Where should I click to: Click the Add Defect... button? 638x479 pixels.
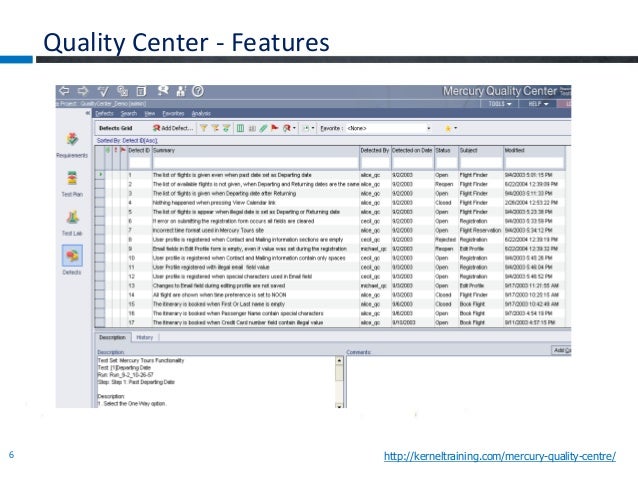(173, 128)
